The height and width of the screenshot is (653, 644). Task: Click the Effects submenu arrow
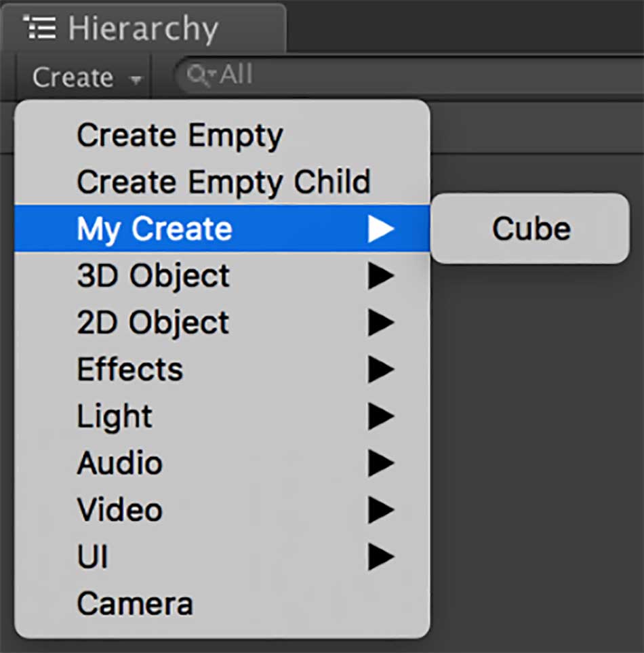[381, 370]
